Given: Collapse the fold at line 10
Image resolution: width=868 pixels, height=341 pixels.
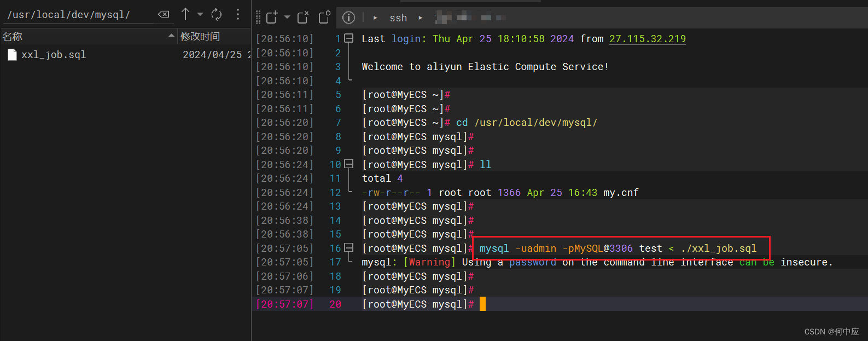Looking at the screenshot, I should pyautogui.click(x=349, y=164).
